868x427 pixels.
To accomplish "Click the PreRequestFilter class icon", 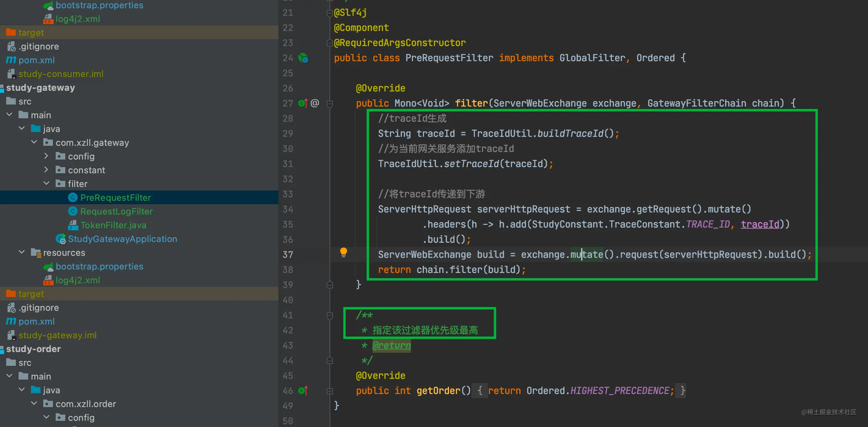I will [73, 197].
